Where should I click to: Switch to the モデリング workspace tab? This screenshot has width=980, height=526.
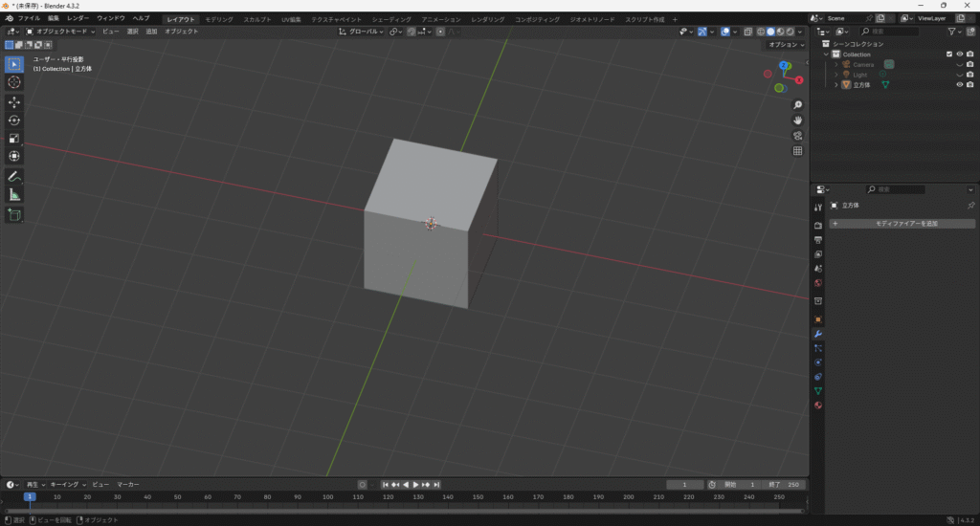pos(219,19)
